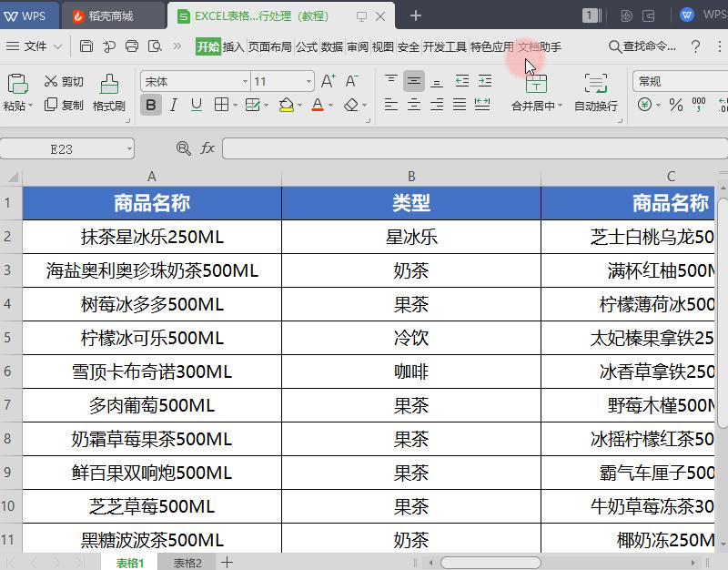Open Print Preview from quick access toolbar
Viewport: 728px width, 570px height.
pyautogui.click(x=155, y=45)
